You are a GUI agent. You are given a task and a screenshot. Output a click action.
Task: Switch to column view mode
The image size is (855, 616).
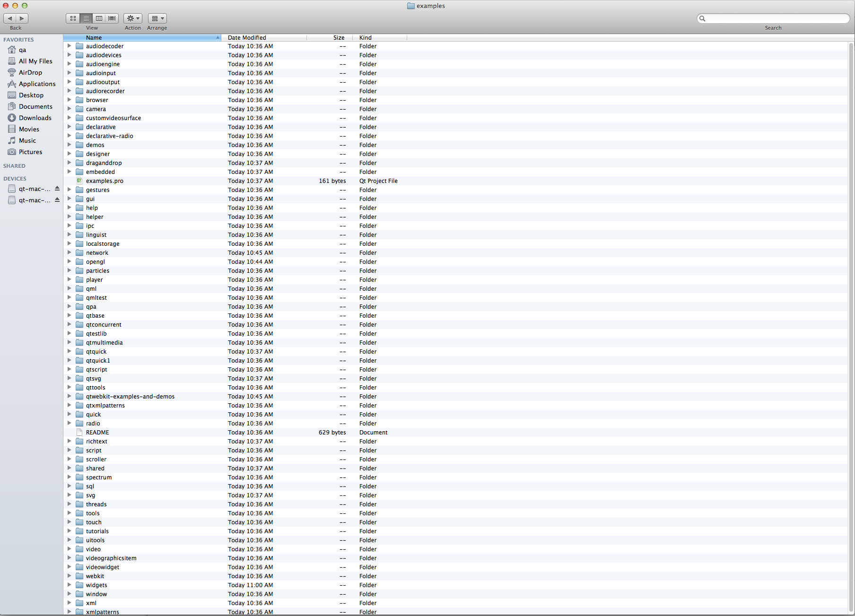click(99, 18)
